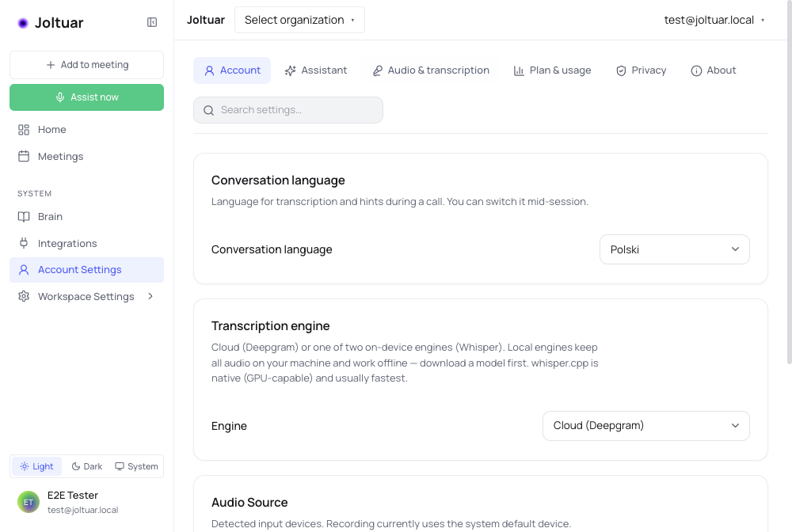This screenshot has height=532, width=792.
Task: Click the info icon on About tab
Action: coord(696,70)
